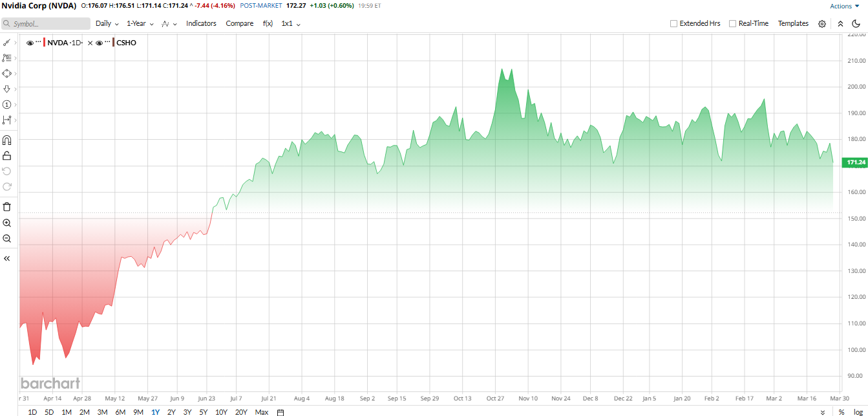Switch to dark mode moon icon

[x=856, y=23]
